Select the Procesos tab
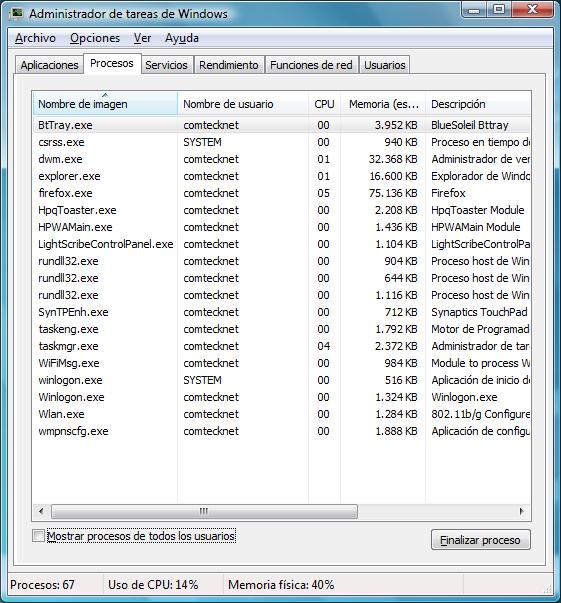 click(x=112, y=63)
